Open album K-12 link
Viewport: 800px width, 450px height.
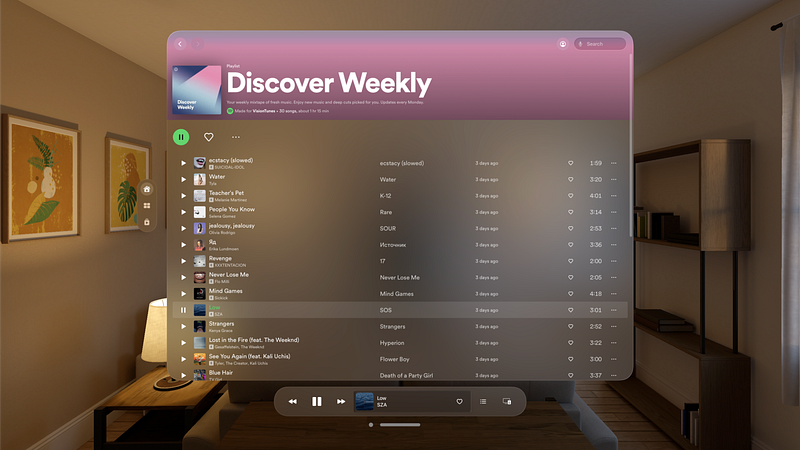tap(385, 196)
